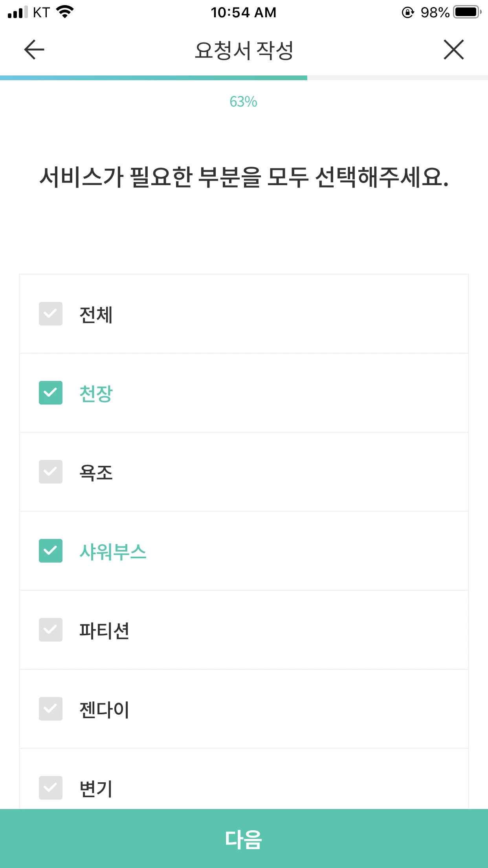Select the 전체 option label
The width and height of the screenshot is (488, 868).
[x=96, y=314]
